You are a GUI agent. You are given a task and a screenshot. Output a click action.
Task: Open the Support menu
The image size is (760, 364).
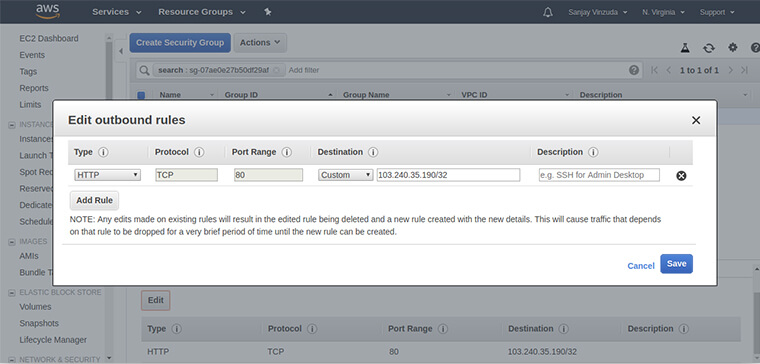717,12
